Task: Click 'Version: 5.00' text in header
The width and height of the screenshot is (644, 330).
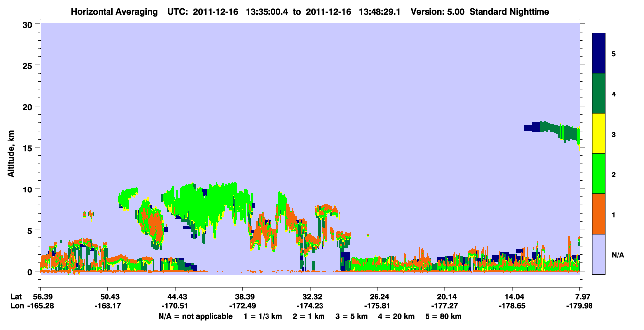Action: pos(438,11)
